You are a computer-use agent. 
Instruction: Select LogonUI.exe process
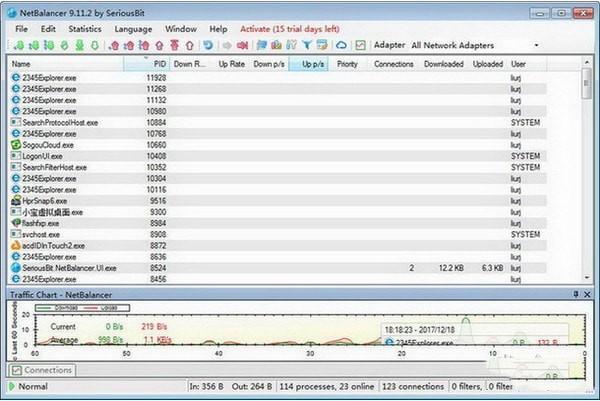click(278, 156)
